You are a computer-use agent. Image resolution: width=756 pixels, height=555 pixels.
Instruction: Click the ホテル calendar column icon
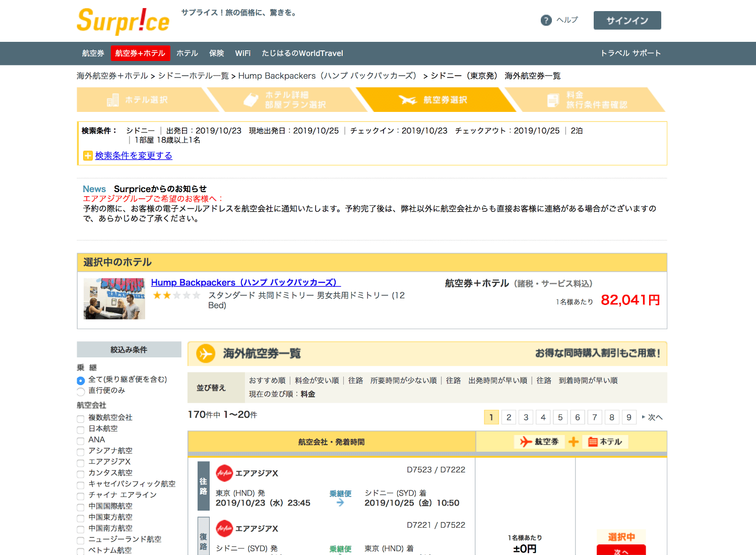click(x=593, y=442)
